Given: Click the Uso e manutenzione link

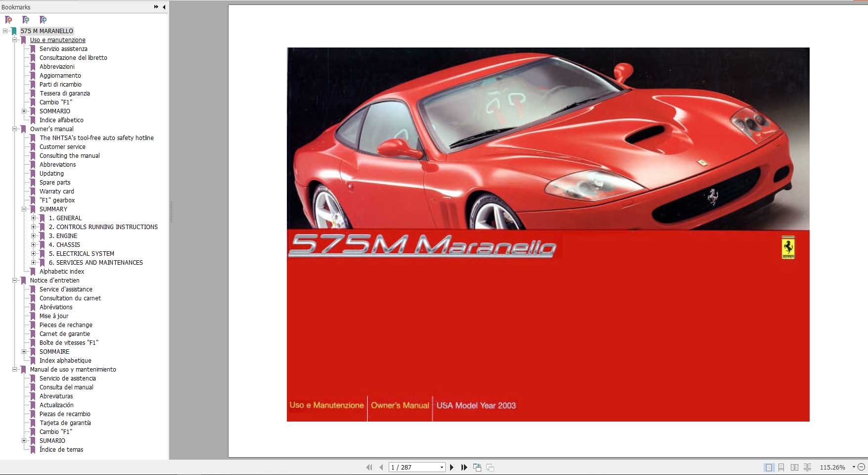Looking at the screenshot, I should pos(57,40).
